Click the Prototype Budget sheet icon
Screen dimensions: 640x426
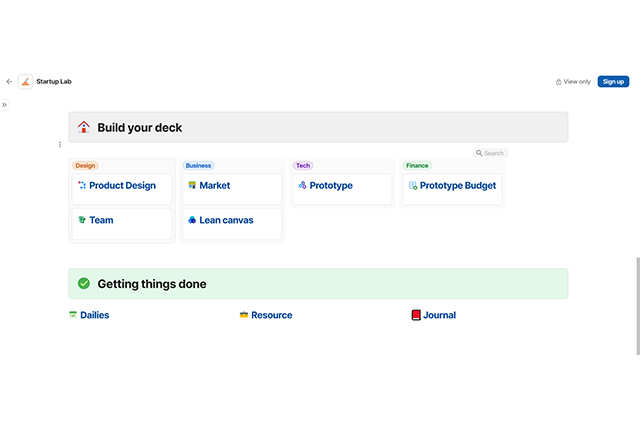pos(413,186)
